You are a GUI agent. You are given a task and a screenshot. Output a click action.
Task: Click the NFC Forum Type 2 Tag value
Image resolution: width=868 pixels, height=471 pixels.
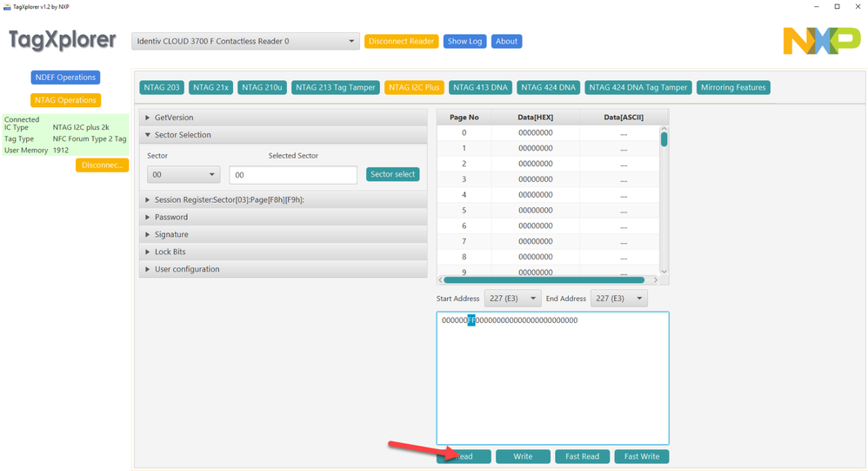90,139
